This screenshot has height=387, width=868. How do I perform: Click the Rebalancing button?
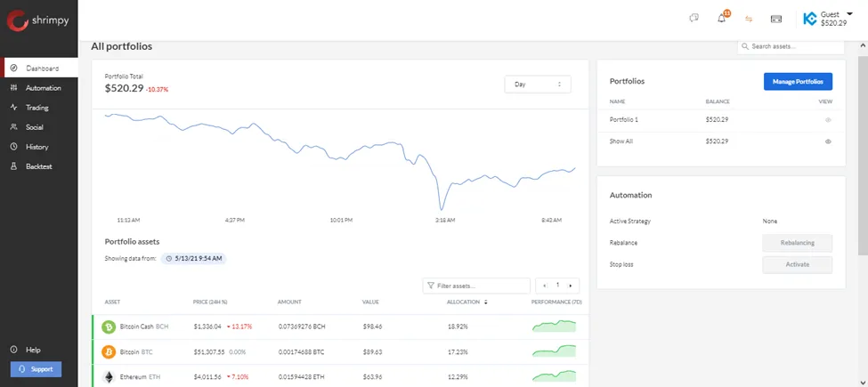pyautogui.click(x=797, y=243)
